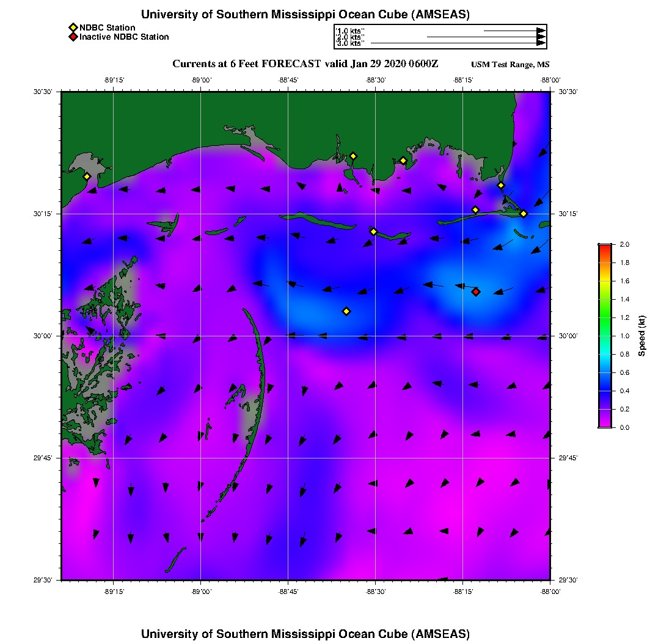
Task: Click the "USM Test Range, MS" label
Action: click(x=510, y=65)
